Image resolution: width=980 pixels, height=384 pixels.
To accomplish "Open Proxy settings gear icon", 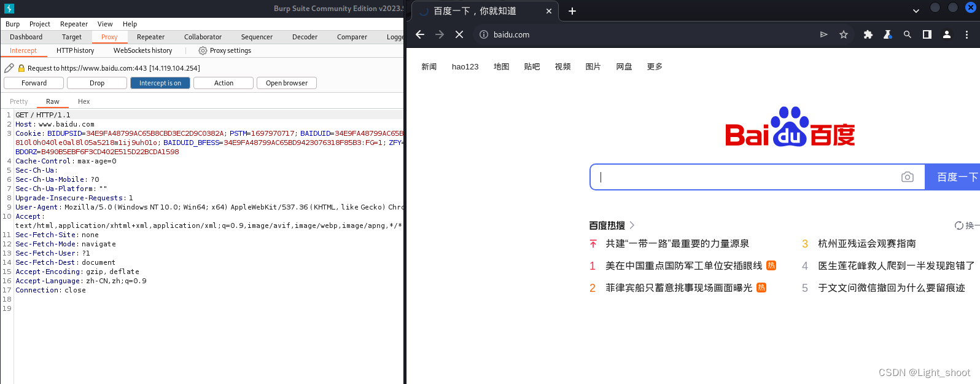I will 203,51.
